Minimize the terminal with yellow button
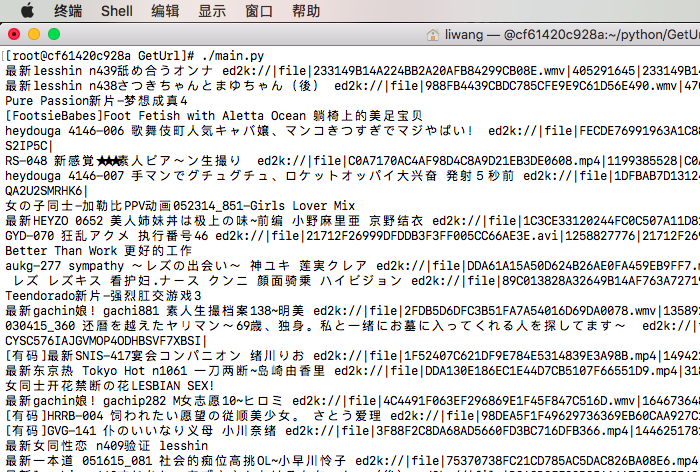 [34, 34]
